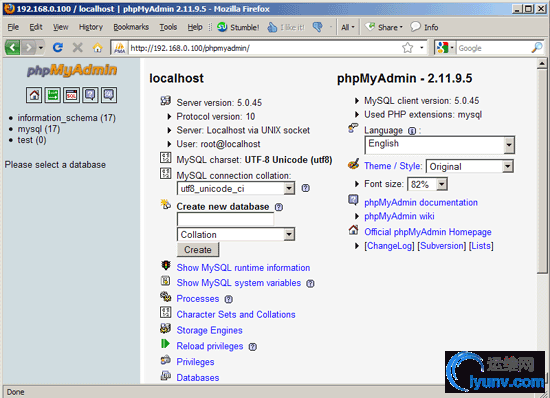Click the StumbleUpon Stumble! button

(x=238, y=27)
